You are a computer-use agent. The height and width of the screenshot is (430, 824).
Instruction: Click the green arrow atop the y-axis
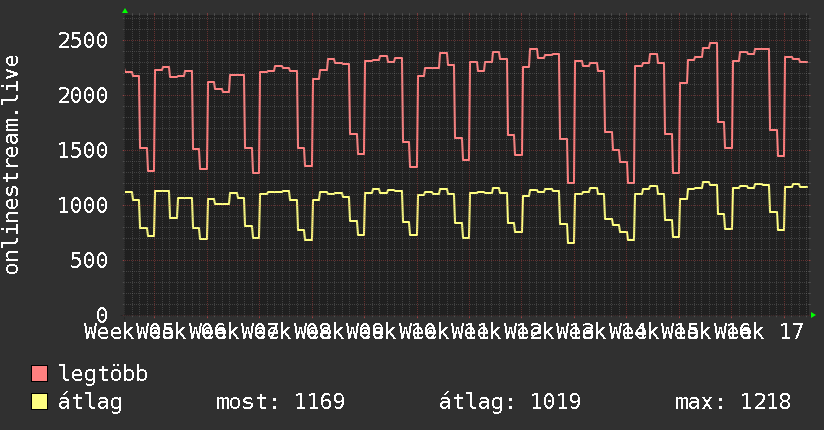click(125, 11)
